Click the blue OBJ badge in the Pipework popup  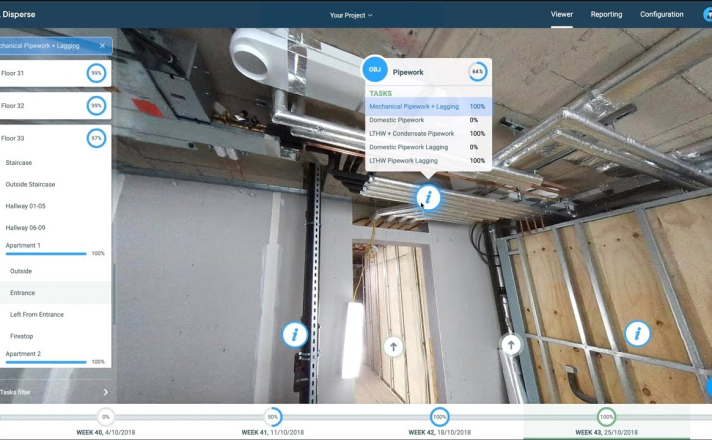tap(375, 69)
